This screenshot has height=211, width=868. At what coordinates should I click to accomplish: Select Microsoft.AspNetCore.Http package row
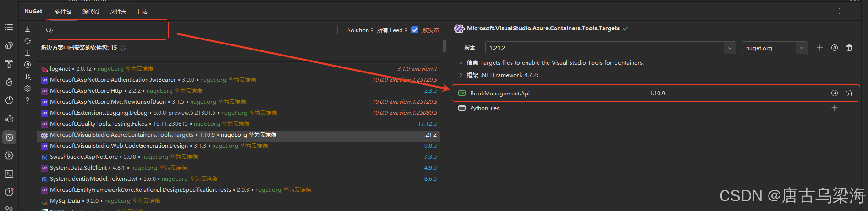coord(239,91)
